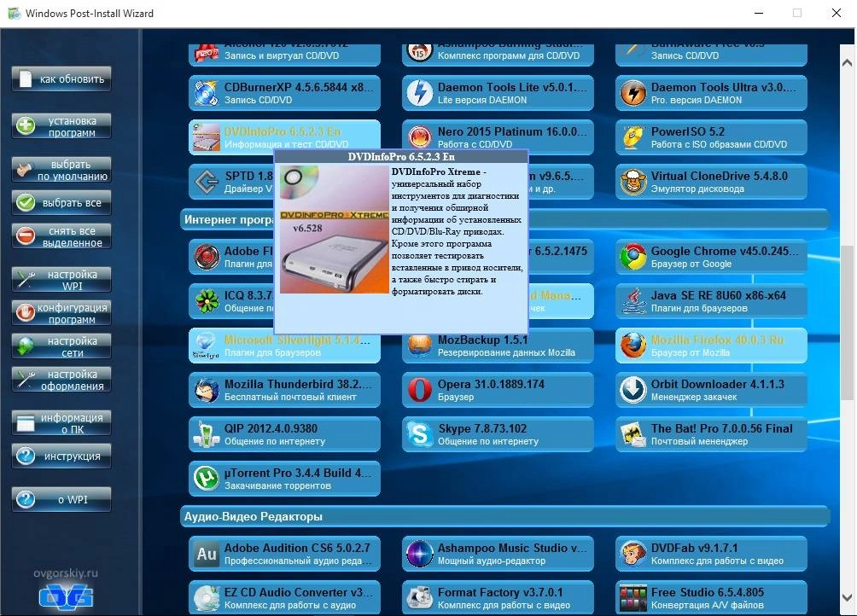Select Java SE RE 8U60 x86-x64

coord(711,301)
